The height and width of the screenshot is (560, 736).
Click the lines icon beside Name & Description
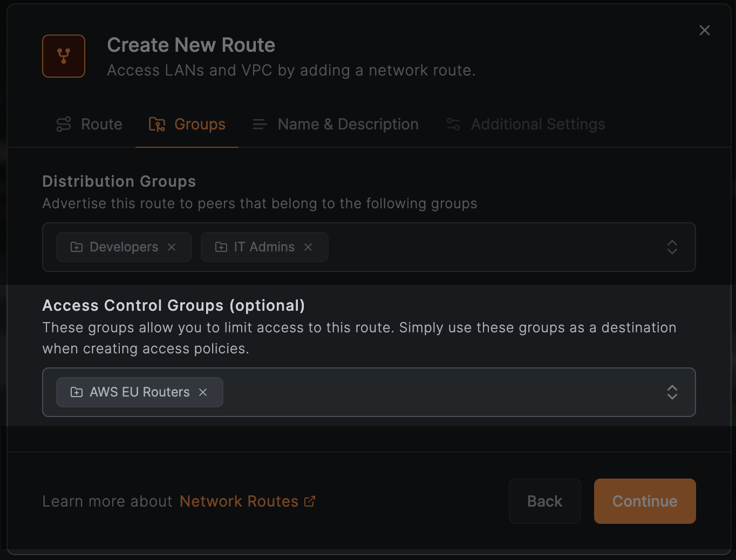260,124
